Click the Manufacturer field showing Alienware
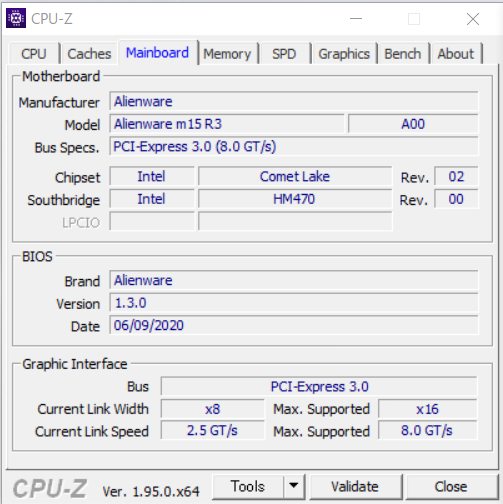The image size is (503, 504). (x=294, y=101)
